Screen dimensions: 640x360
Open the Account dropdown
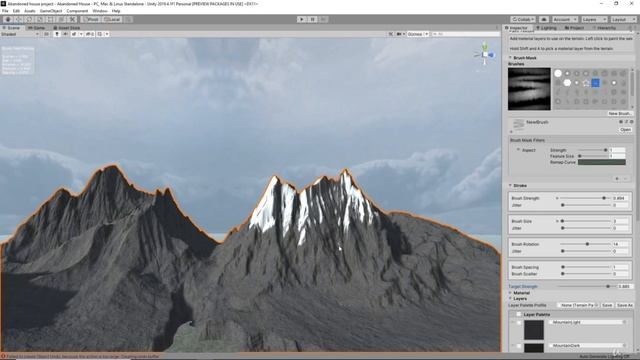pyautogui.click(x=564, y=19)
